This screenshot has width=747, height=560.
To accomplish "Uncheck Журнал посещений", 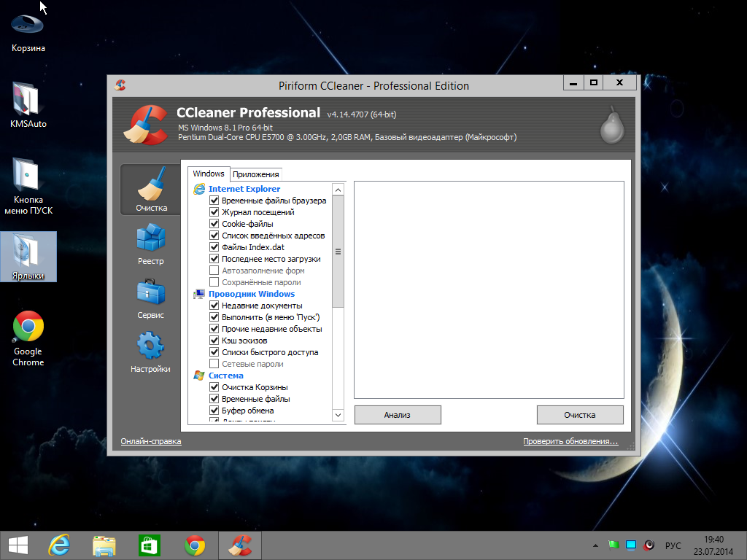I will (x=214, y=212).
